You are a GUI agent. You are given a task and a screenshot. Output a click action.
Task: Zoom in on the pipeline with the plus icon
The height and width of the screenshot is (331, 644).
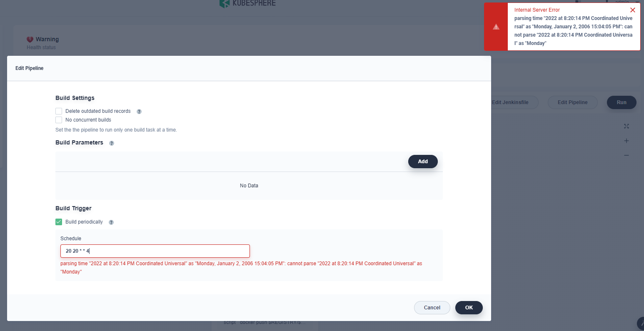627,141
